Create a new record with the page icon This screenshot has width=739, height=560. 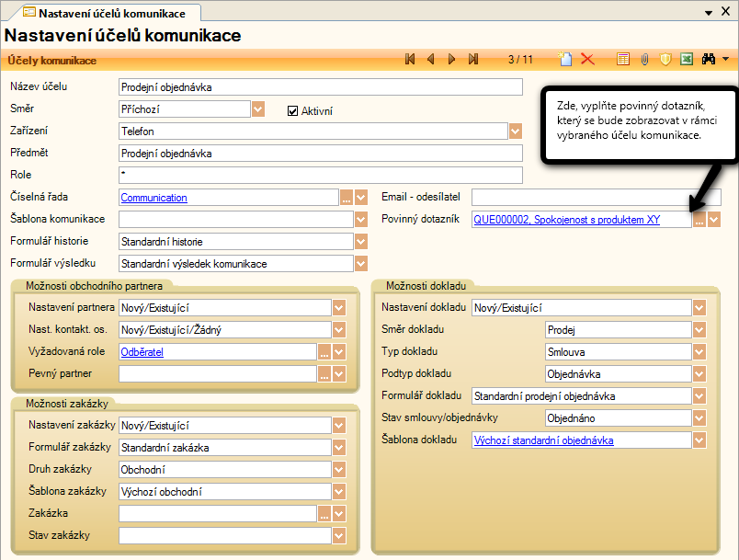[x=566, y=60]
